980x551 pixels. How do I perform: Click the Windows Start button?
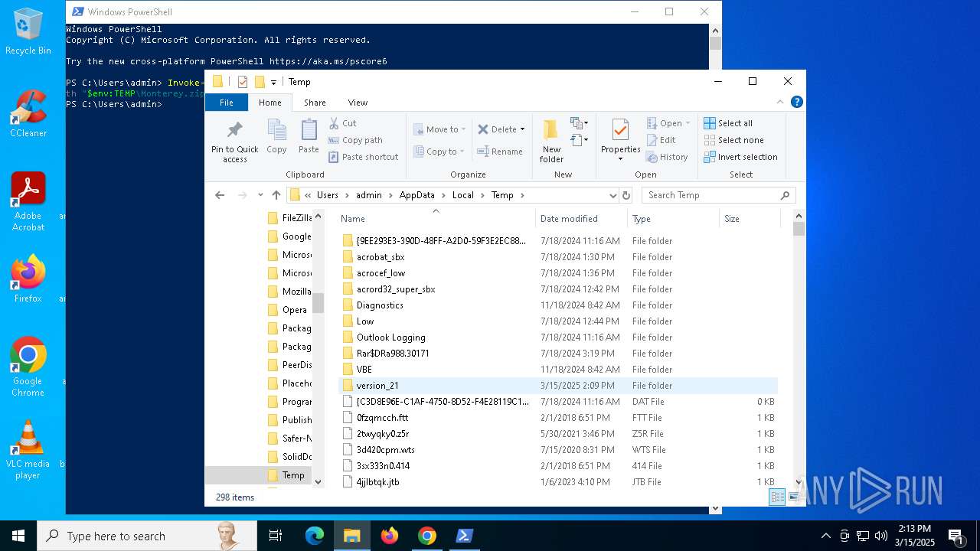click(18, 536)
